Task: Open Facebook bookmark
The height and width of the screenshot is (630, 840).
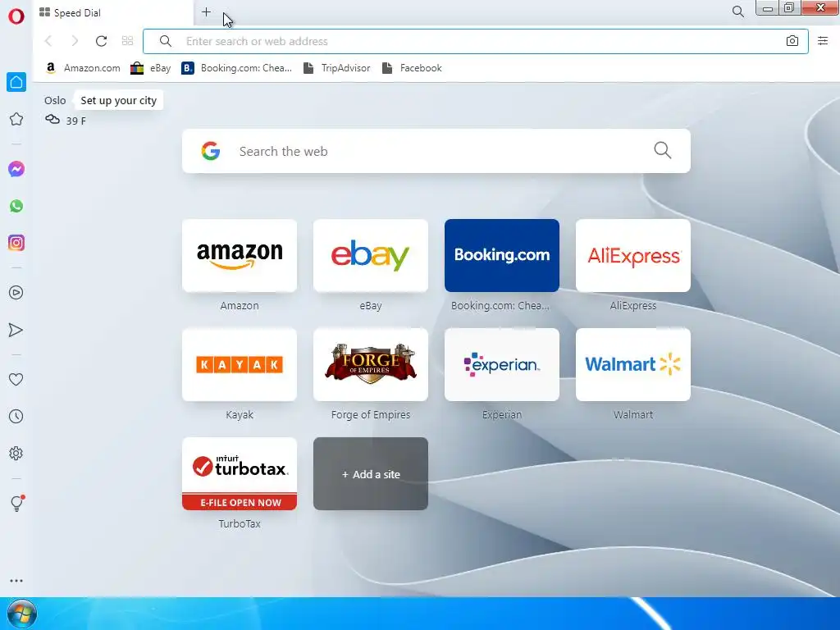Action: pyautogui.click(x=412, y=68)
